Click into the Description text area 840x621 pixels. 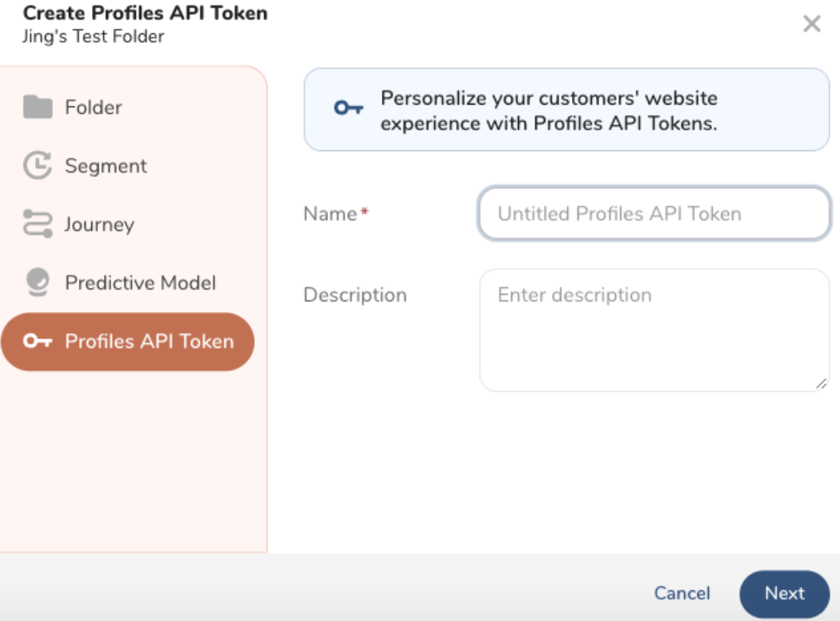(654, 330)
